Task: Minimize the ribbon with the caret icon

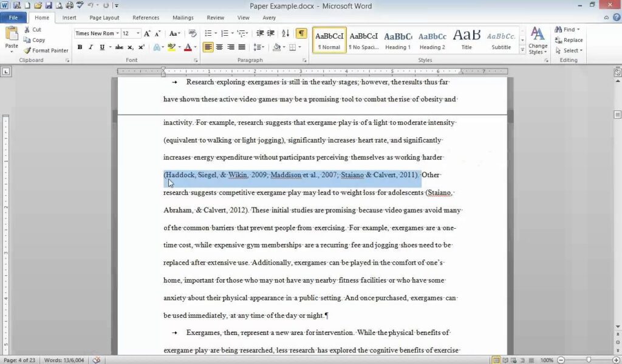Action: 606,18
